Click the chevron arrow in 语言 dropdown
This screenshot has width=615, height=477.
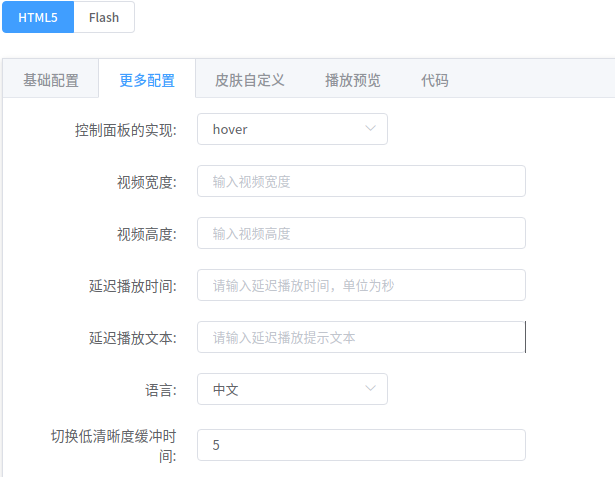tap(370, 388)
